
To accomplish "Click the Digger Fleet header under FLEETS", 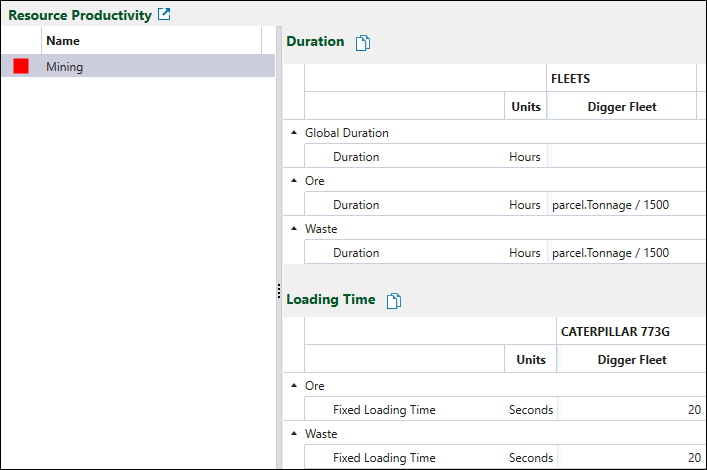I will [621, 107].
